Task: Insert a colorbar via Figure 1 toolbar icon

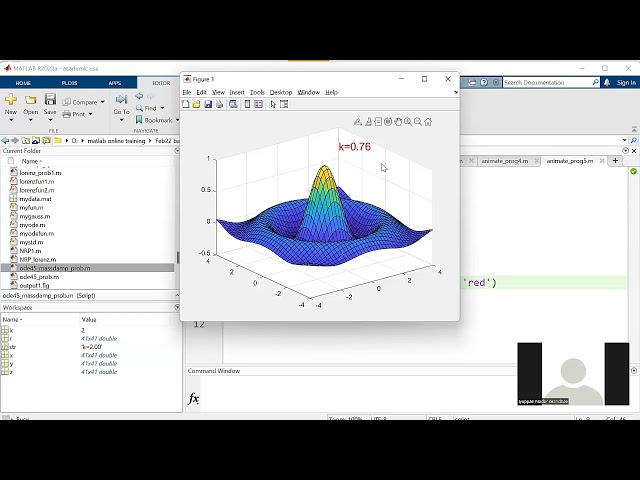Action: coord(247,104)
